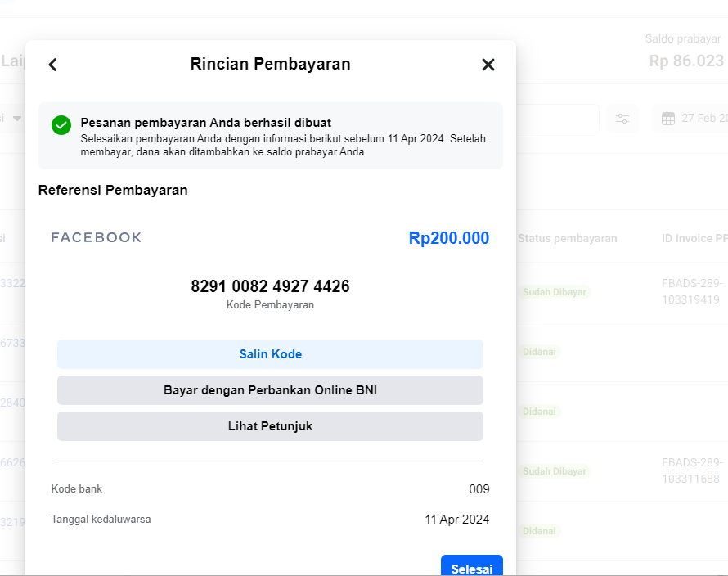Expand the dropdown arrow behind the dialog

(x=17, y=119)
